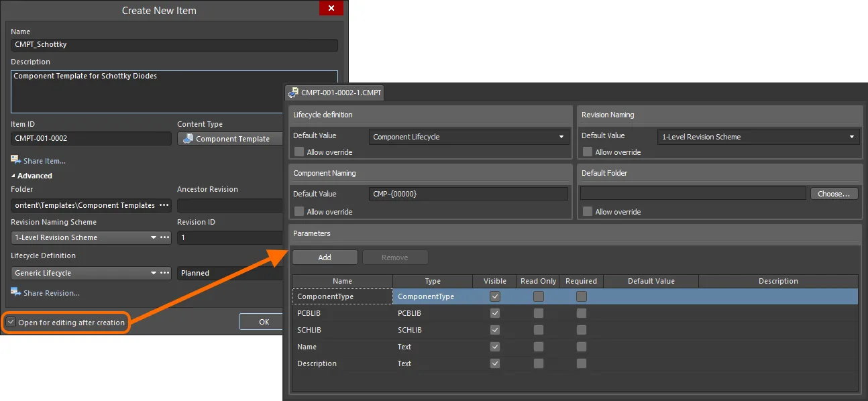Click the Choose... folder button
Viewport: 868px width, 401px height.
[x=834, y=193]
